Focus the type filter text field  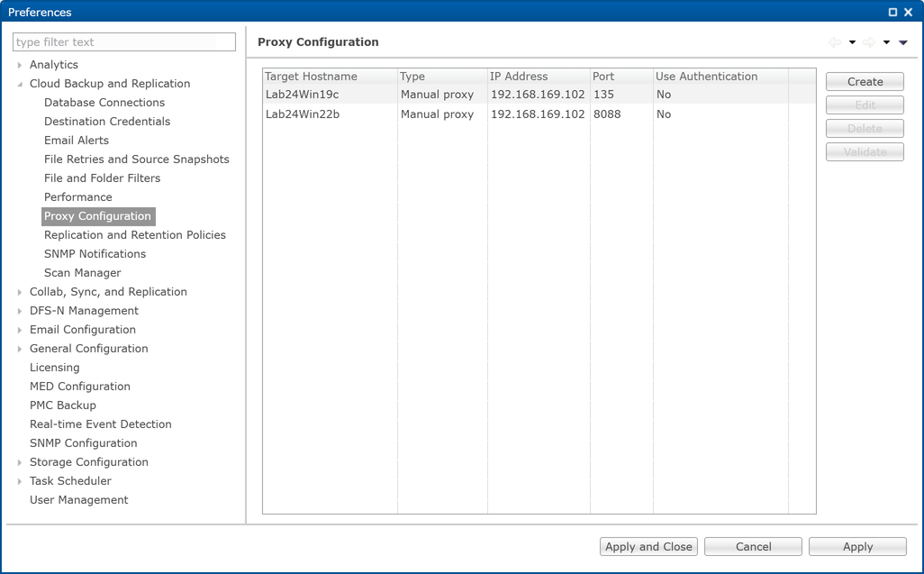click(x=124, y=41)
